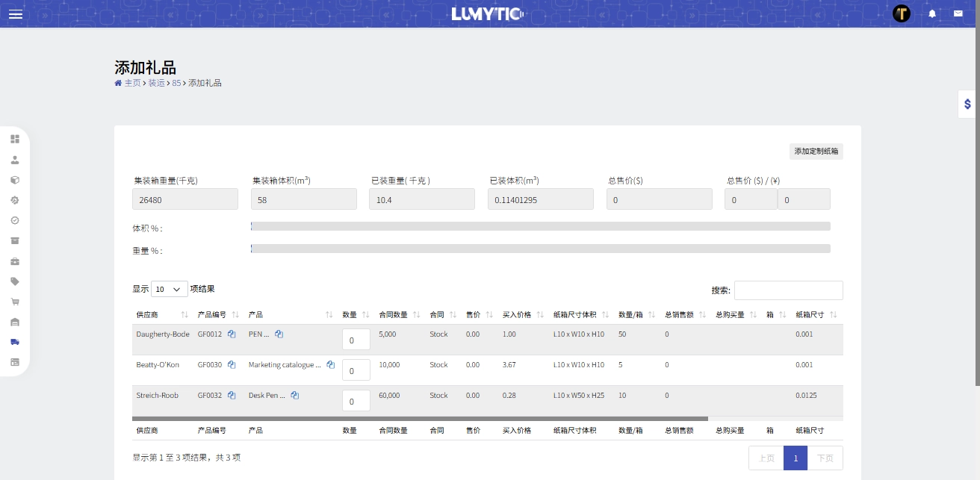Image resolution: width=980 pixels, height=480 pixels.
Task: Click the notification bell icon
Action: click(x=932, y=13)
